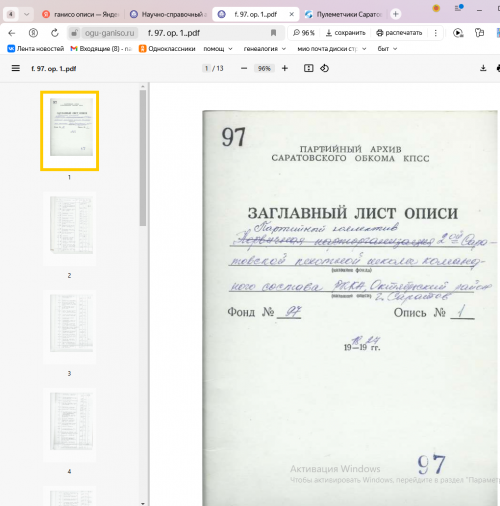Rotate the document counterclockwise

click(324, 68)
